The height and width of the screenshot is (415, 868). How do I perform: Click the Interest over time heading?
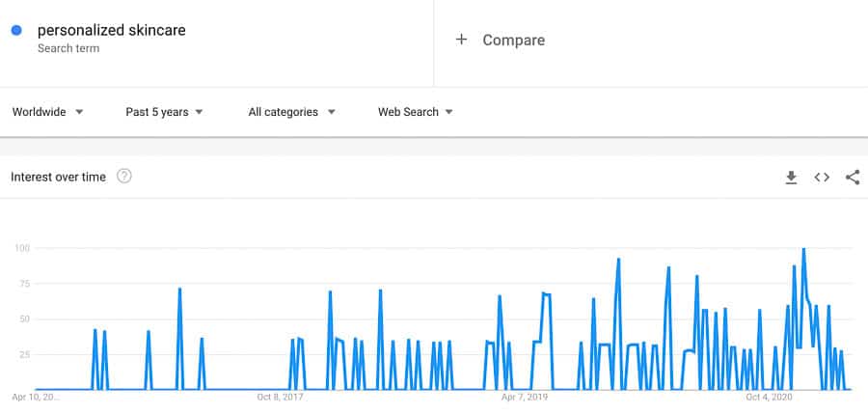58,178
